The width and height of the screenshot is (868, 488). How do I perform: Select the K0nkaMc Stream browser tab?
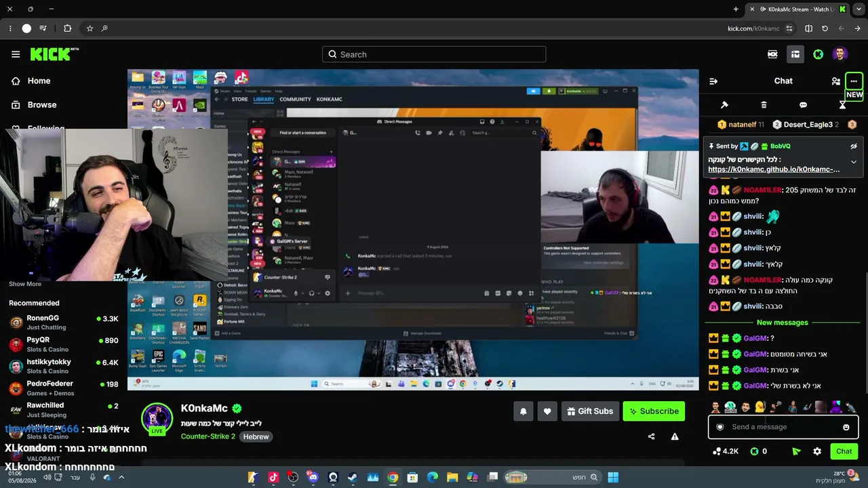click(797, 9)
